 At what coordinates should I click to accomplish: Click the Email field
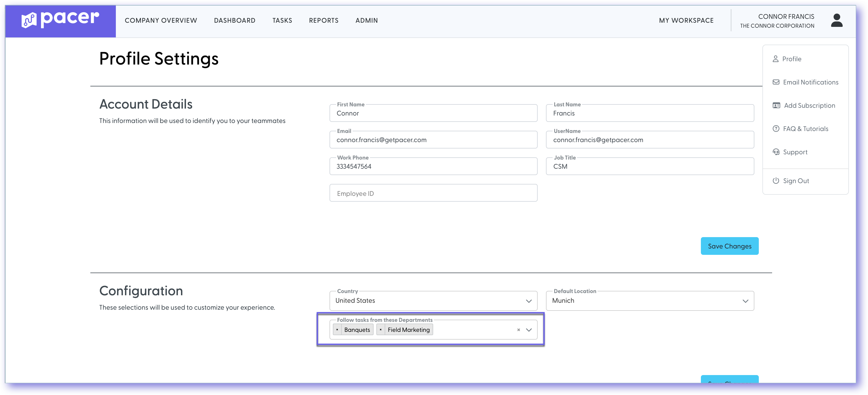433,140
